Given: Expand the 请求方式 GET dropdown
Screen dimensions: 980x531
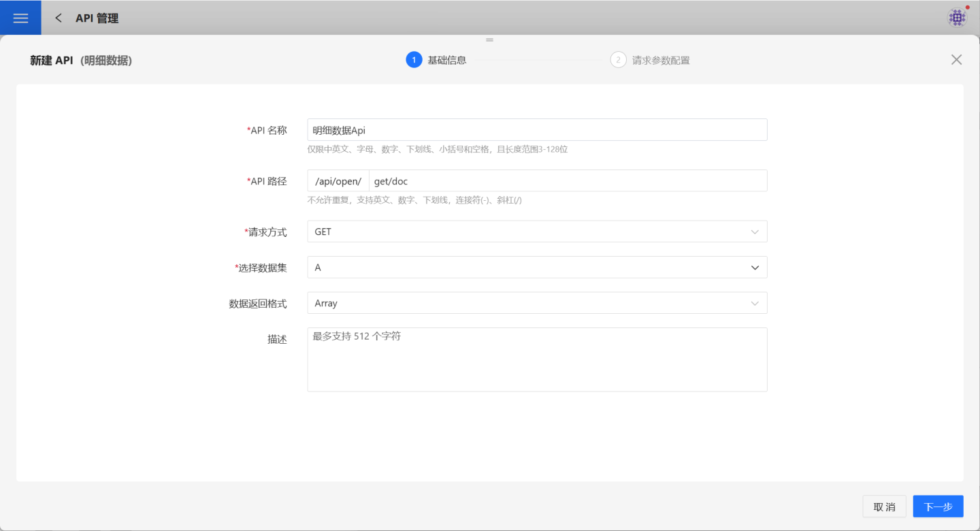Looking at the screenshot, I should [x=536, y=231].
